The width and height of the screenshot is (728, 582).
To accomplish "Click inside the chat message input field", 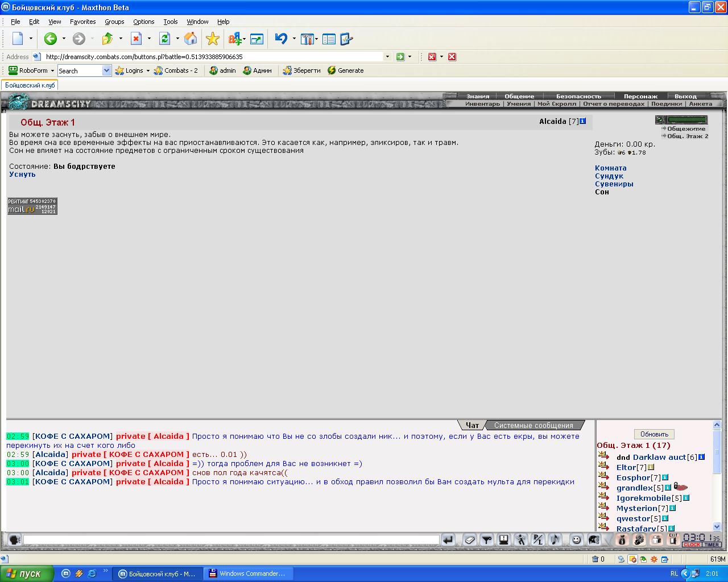I will click(x=231, y=540).
